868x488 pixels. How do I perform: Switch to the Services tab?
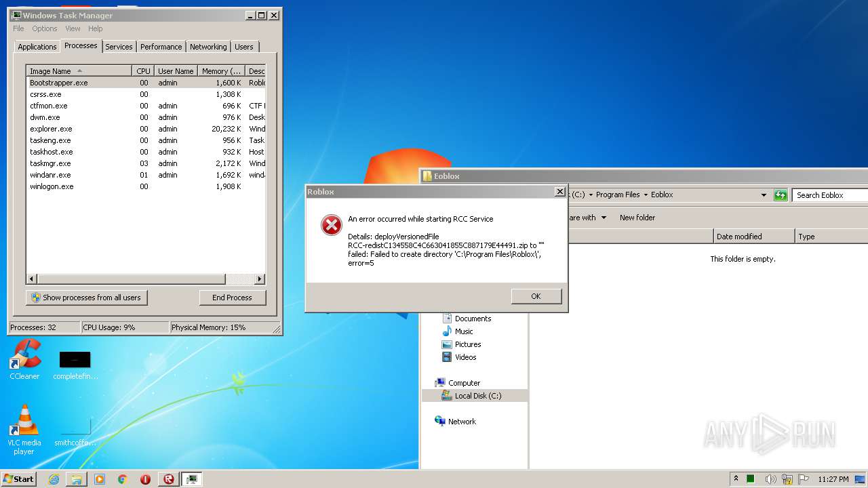click(119, 47)
